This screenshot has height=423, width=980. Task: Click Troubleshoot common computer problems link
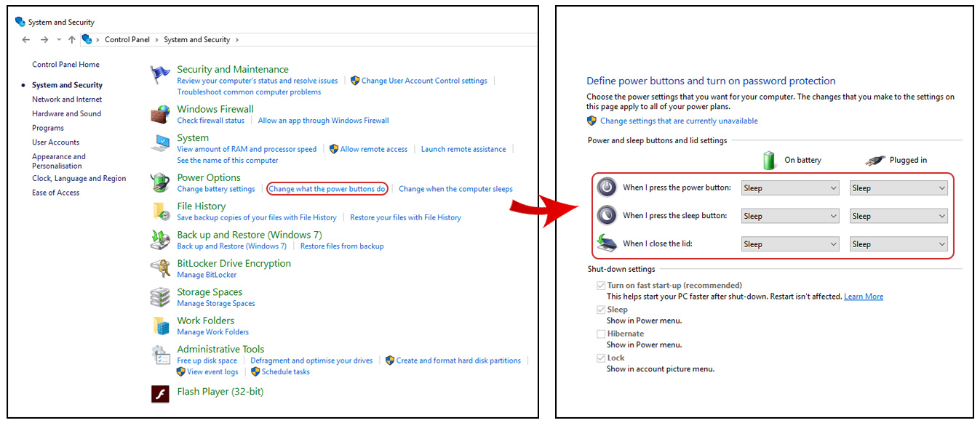(x=249, y=92)
